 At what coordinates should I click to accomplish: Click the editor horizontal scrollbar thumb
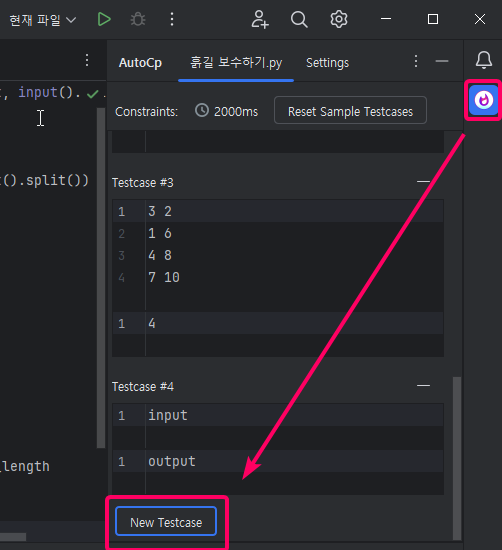tap(13, 537)
